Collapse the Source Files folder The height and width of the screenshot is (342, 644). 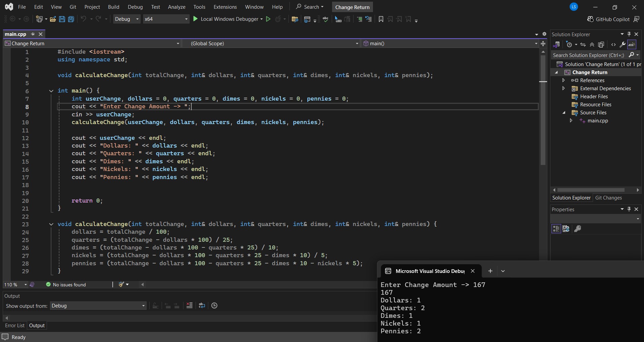564,113
